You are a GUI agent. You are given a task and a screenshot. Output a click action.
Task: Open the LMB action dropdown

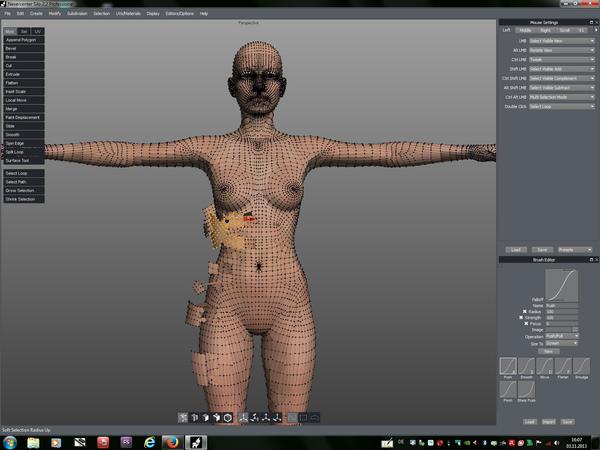click(562, 41)
